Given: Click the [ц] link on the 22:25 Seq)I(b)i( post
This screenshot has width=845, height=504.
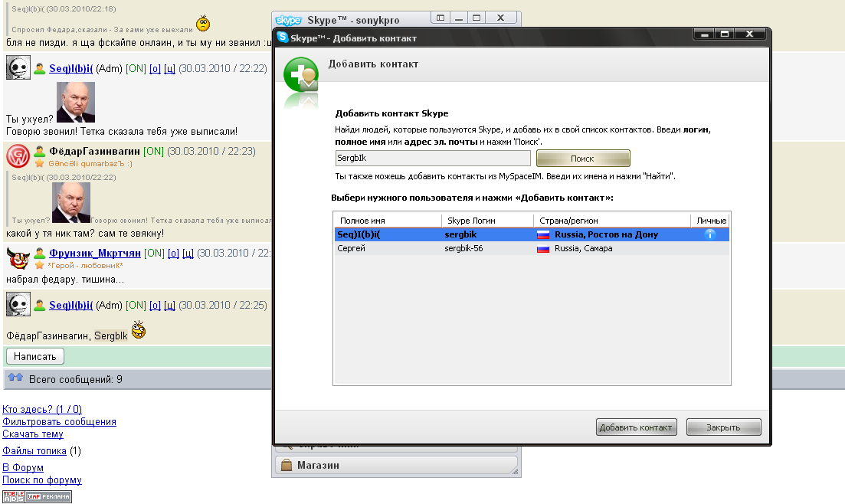Looking at the screenshot, I should point(169,305).
